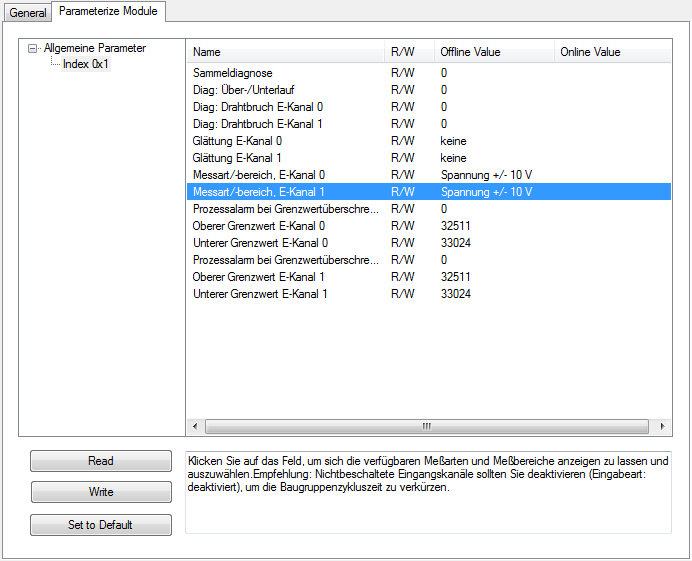This screenshot has height=561, width=692.
Task: Click the horizontal scrollbar right arrow
Action: tap(662, 426)
